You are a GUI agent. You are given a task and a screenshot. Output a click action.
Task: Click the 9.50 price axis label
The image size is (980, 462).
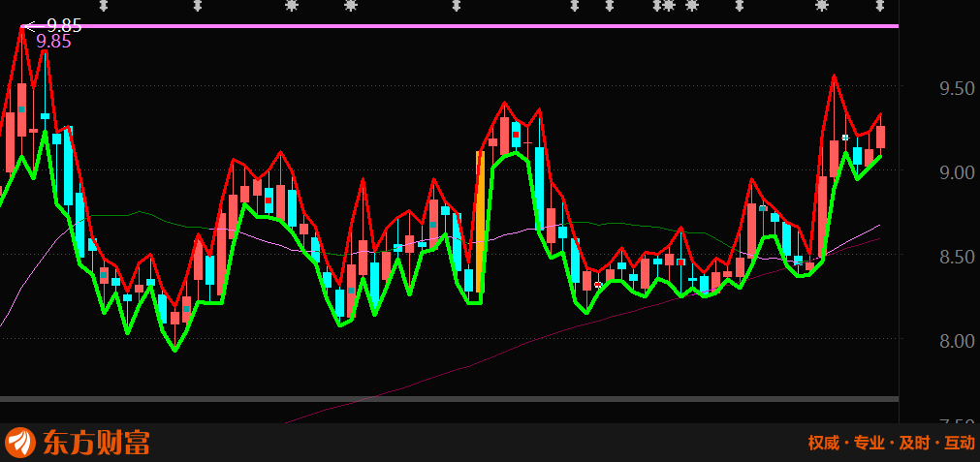[957, 89]
